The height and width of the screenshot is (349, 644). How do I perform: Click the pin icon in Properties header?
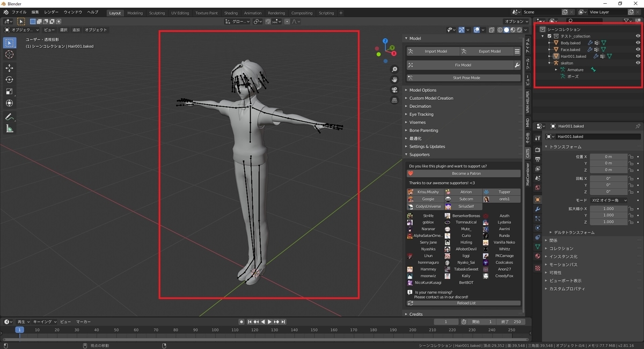coord(638,126)
